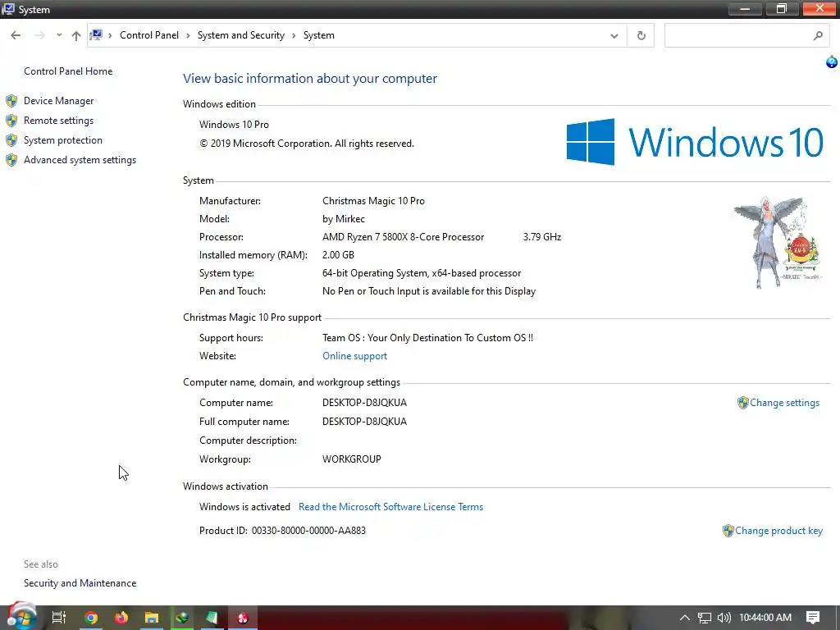Open the blue Help icon

click(832, 62)
